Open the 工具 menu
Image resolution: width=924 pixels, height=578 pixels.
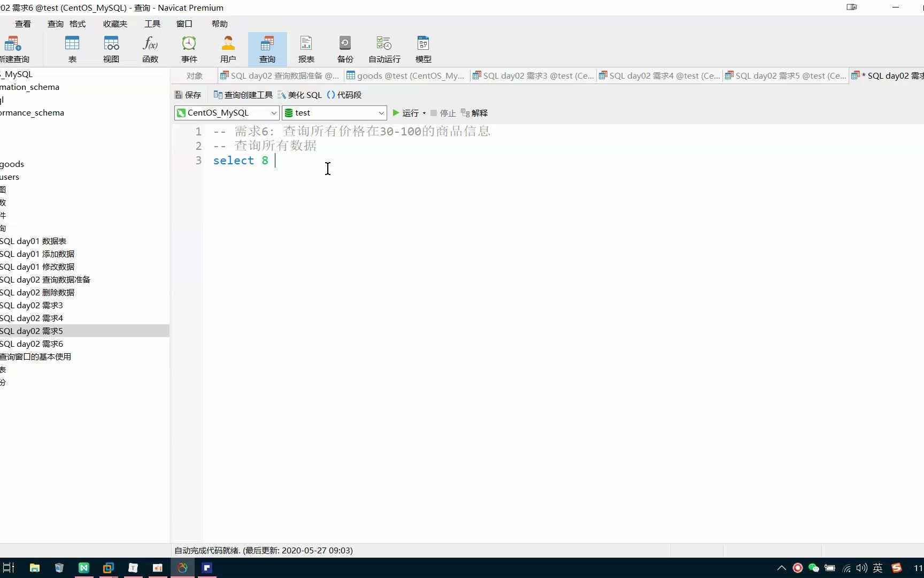tap(152, 24)
